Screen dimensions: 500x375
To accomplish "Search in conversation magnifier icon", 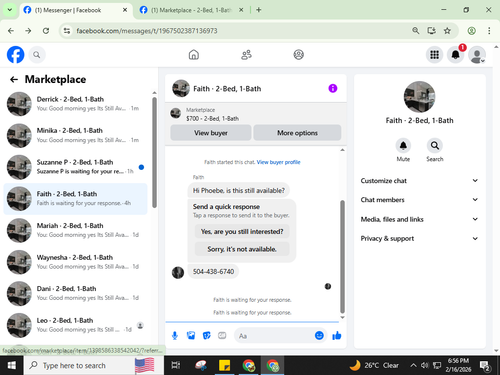I will point(435,146).
